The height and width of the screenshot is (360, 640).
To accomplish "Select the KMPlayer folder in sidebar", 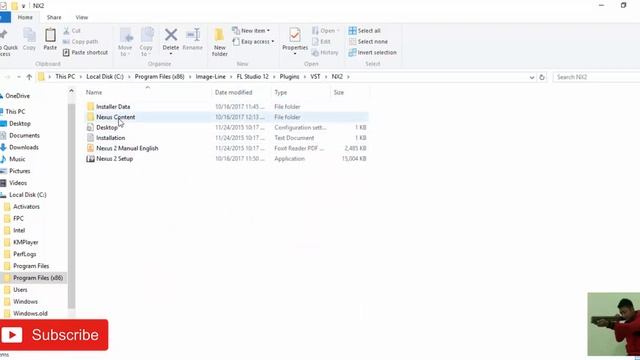I will [x=25, y=242].
